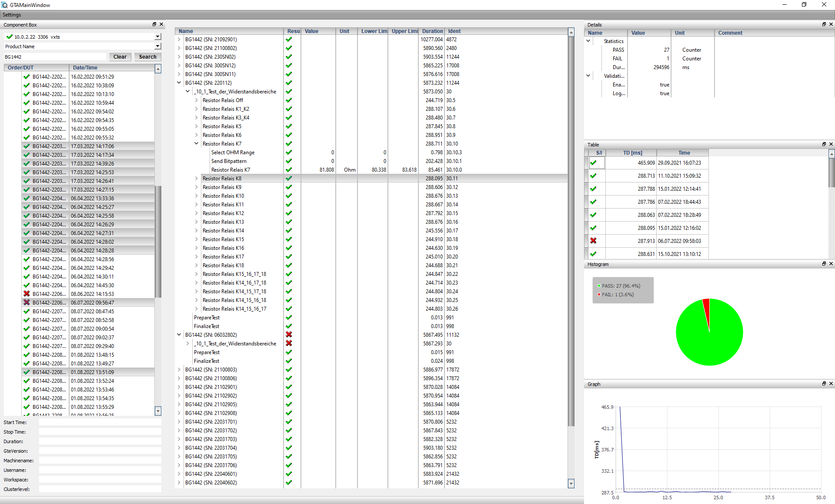Screen dimensions: 835x504
Task: Close the Table panel
Action: point(831,144)
